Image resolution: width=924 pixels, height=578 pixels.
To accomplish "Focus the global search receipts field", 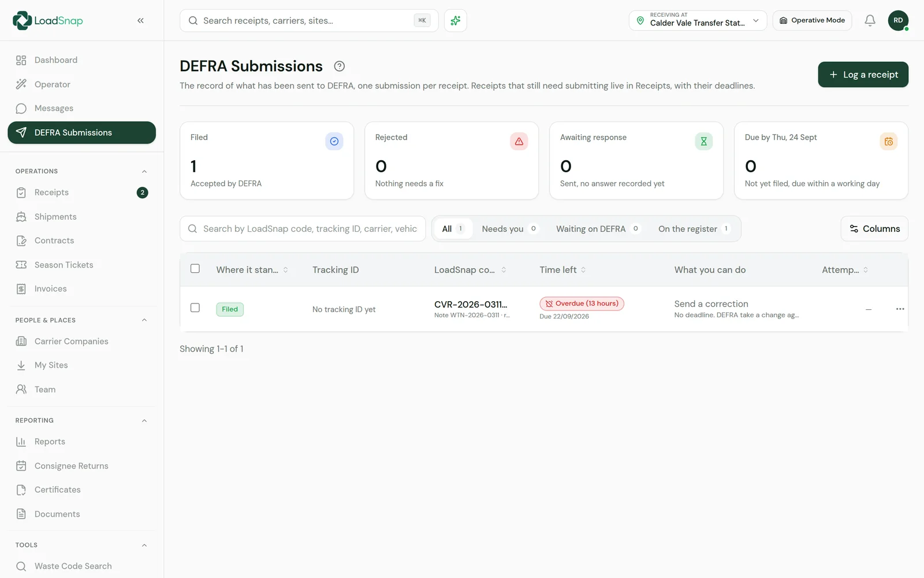I will [309, 21].
